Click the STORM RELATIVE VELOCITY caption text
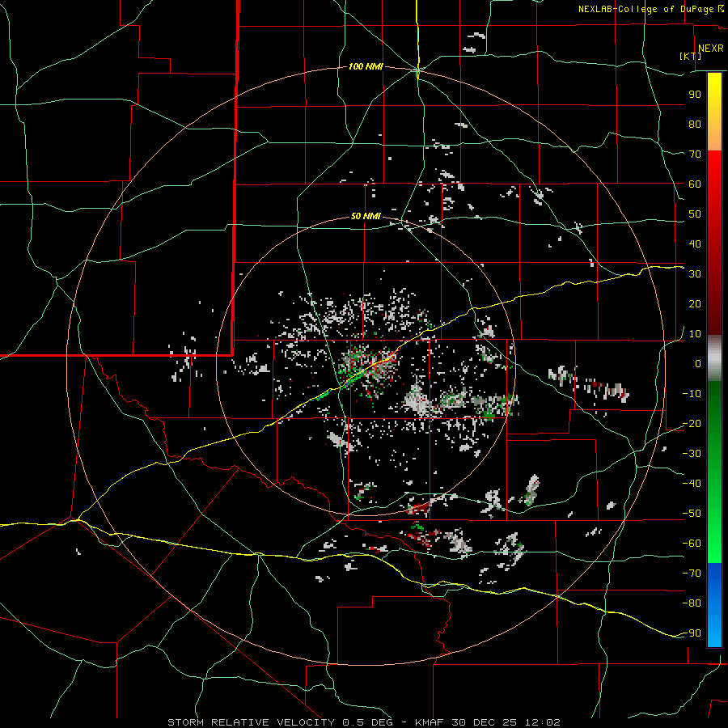Image resolution: width=728 pixels, height=728 pixels. (251, 722)
